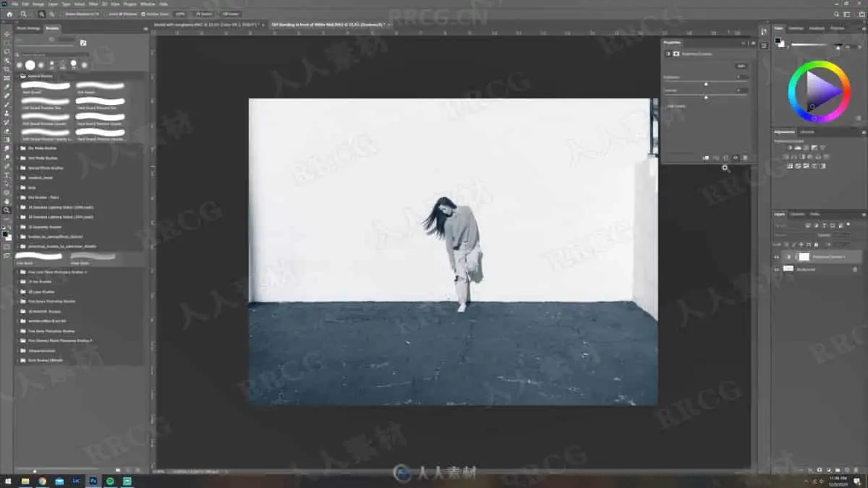Click the Search Brushes input field
This screenshot has height=488, width=868.
tap(53, 55)
